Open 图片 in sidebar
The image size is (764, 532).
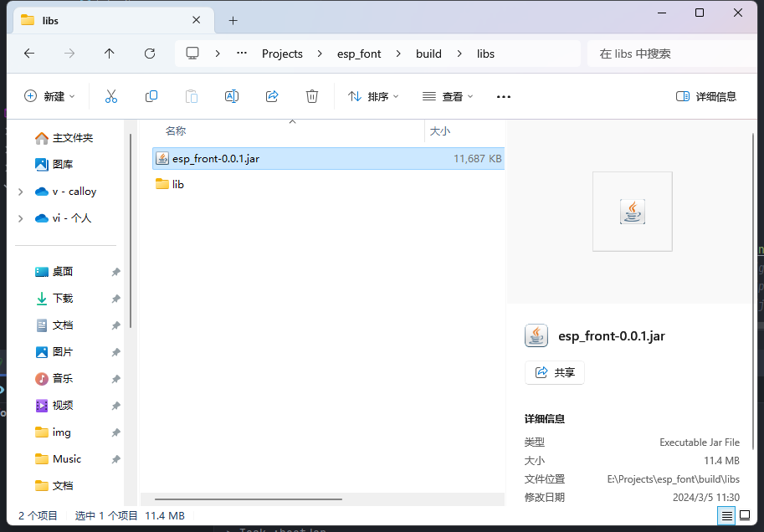click(x=54, y=352)
